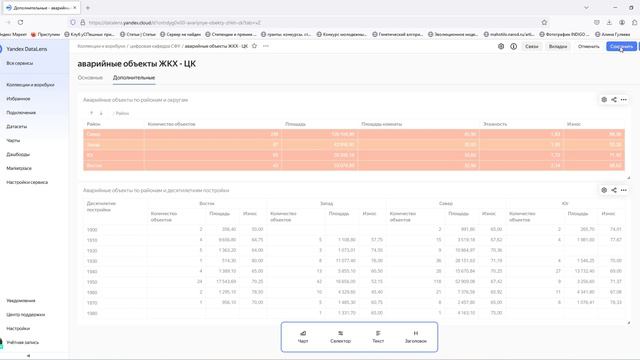
Task: Add a Чарт widget from bottom panel
Action: pos(303,337)
